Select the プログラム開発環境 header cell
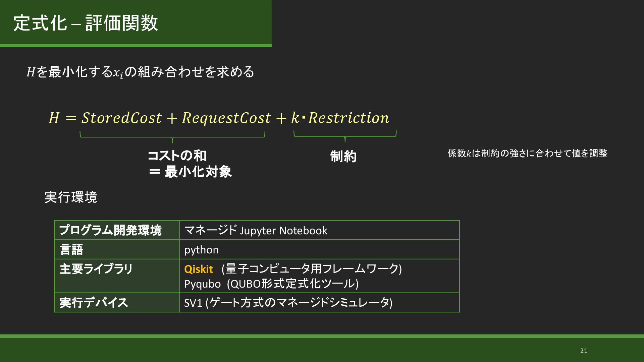The image size is (644, 362). (x=110, y=230)
